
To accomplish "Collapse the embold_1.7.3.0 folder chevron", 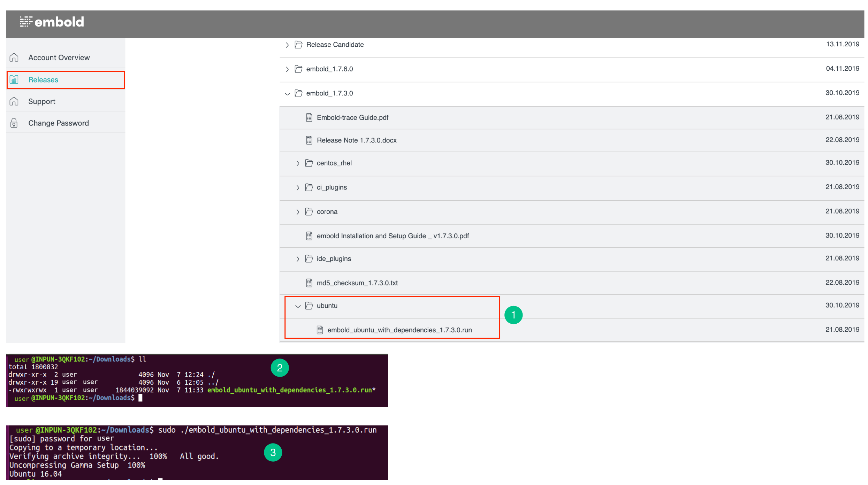I will pyautogui.click(x=287, y=94).
